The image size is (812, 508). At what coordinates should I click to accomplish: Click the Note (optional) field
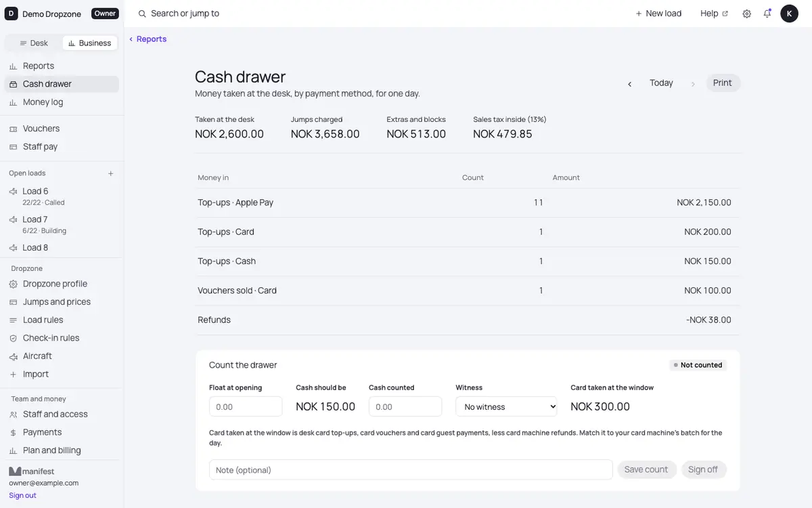tap(411, 470)
